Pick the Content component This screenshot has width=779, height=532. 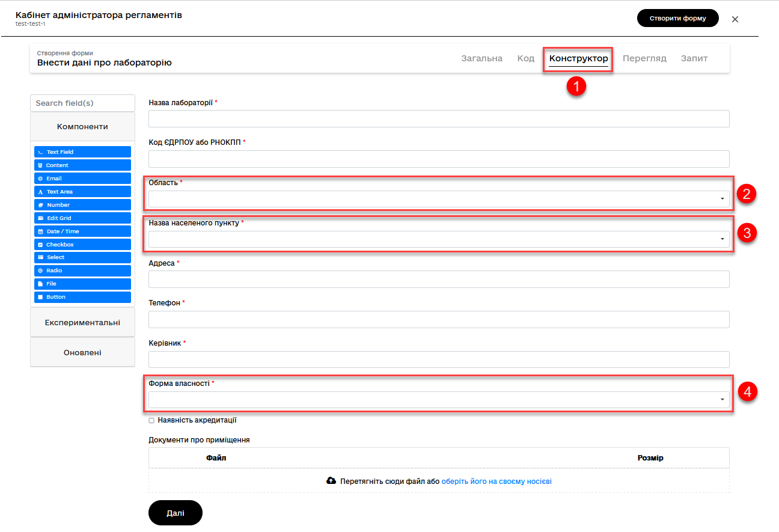point(82,165)
